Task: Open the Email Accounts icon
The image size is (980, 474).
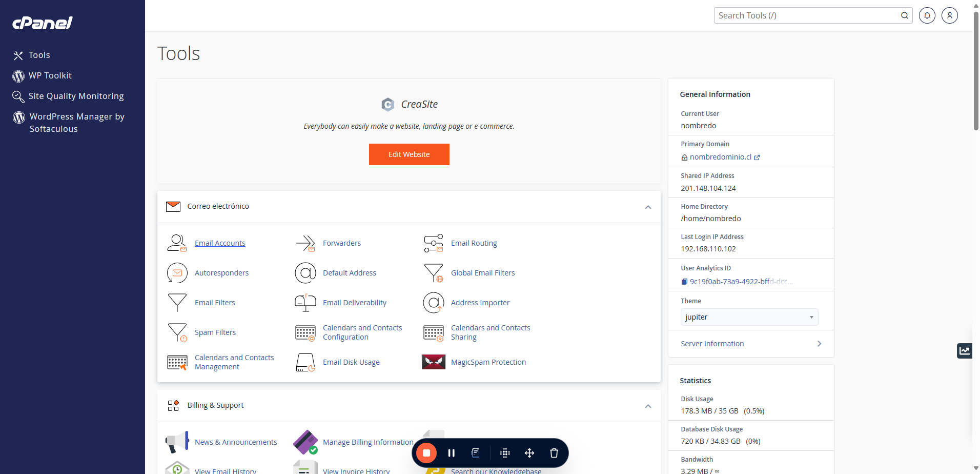Action: pyautogui.click(x=177, y=243)
